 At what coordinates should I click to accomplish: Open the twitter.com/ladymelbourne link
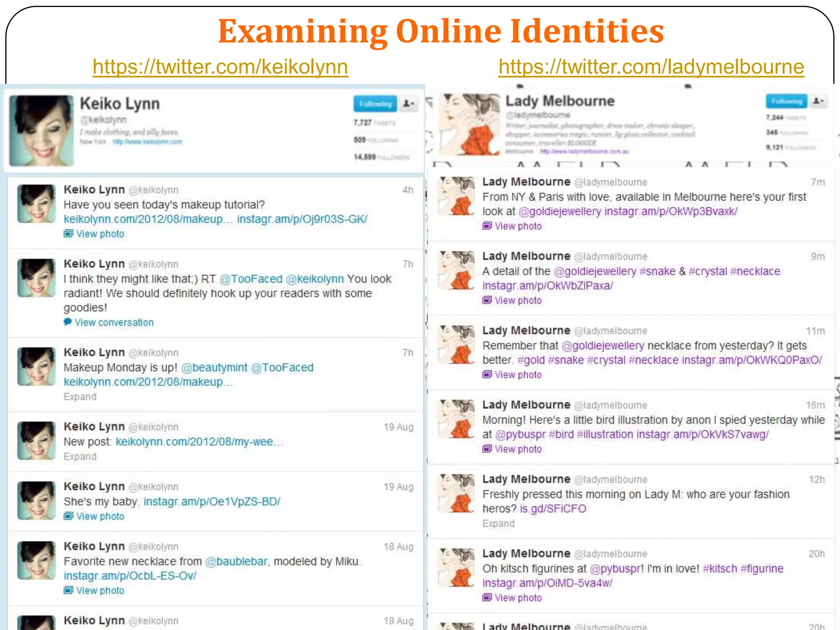pos(651,67)
